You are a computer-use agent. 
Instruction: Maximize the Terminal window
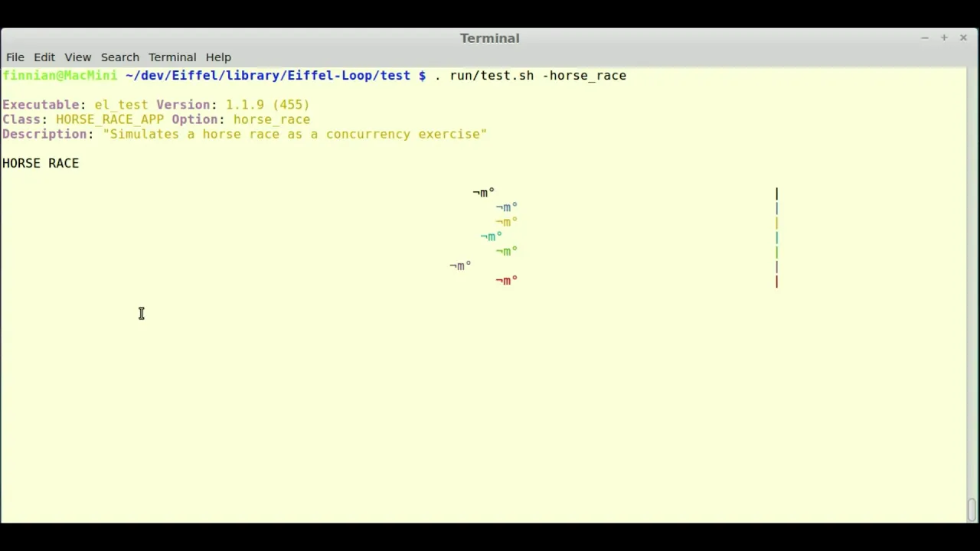point(944,37)
